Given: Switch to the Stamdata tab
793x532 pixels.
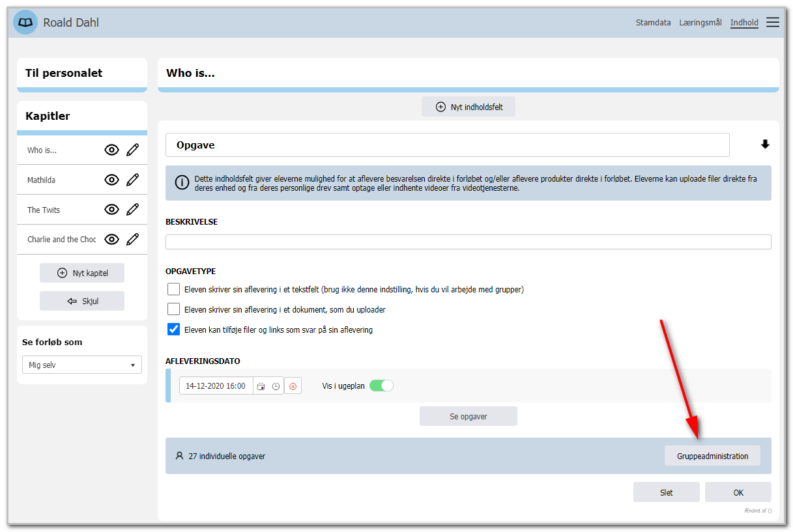Looking at the screenshot, I should click(653, 22).
